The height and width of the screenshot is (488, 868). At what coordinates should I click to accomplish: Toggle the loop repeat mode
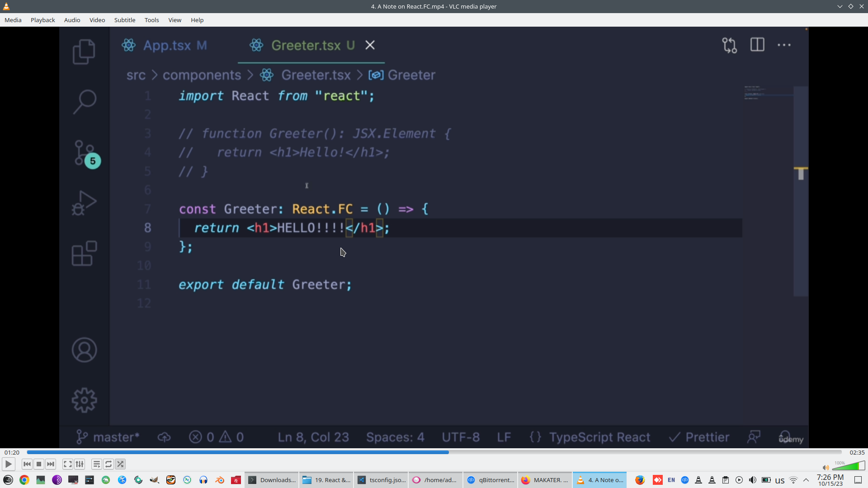coord(108,464)
